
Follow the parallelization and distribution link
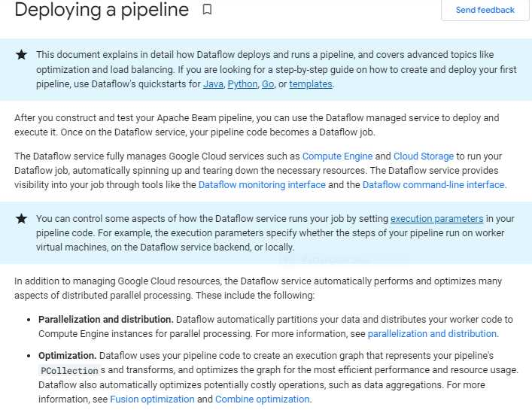[x=432, y=334]
